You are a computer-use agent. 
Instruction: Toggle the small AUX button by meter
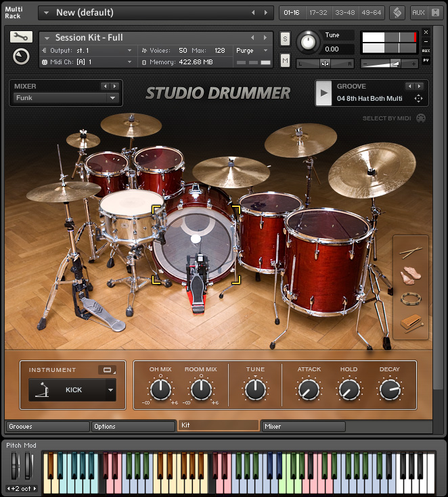426,51
